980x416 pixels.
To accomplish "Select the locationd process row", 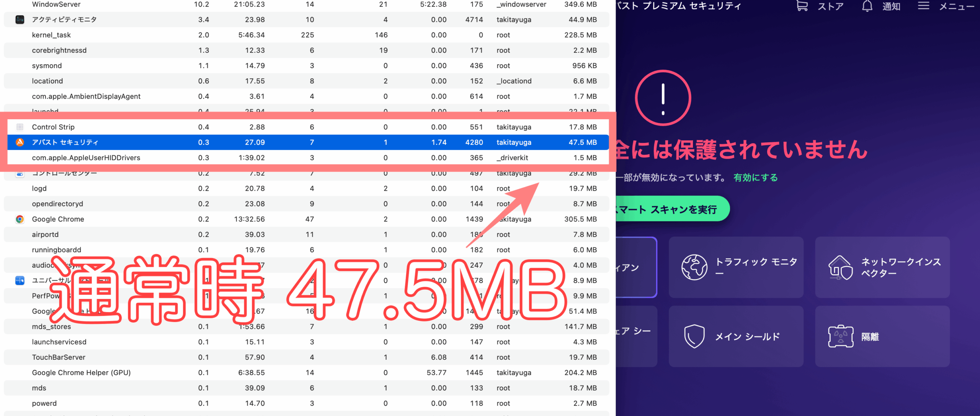I will tap(306, 81).
